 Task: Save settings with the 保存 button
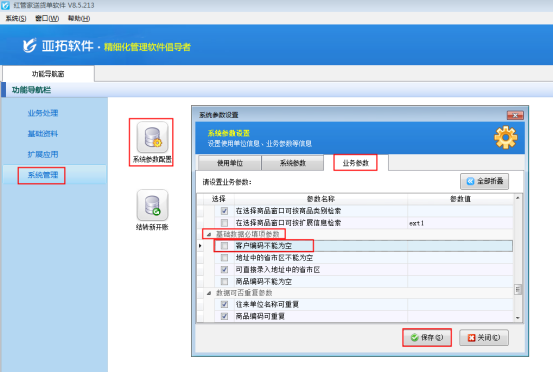(x=427, y=338)
